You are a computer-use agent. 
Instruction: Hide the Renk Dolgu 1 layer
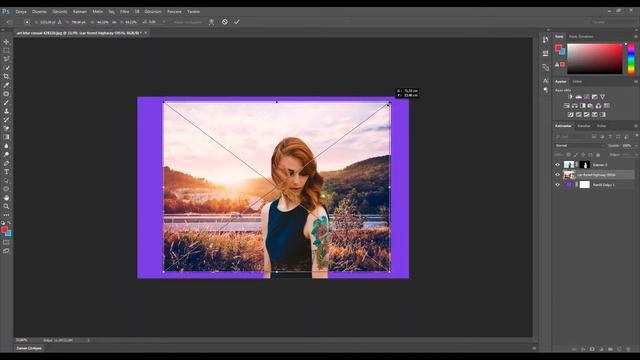[558, 185]
